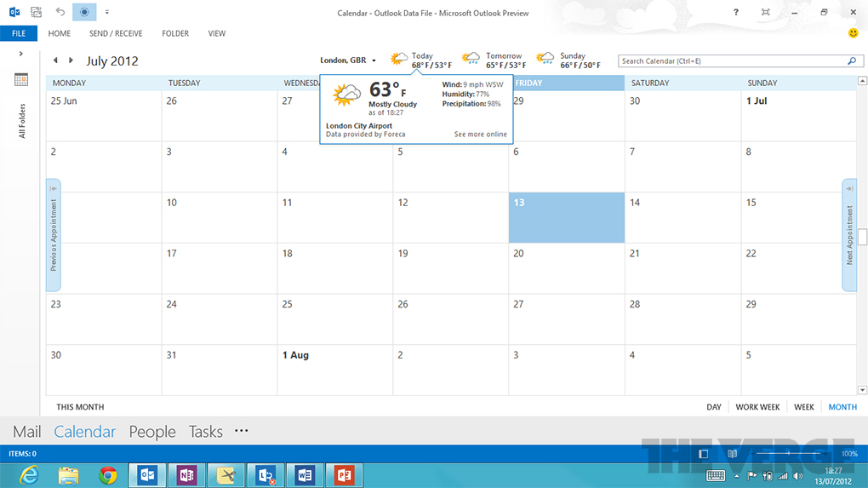Click Tomorrow's weather forecast
Image resolution: width=868 pixels, height=488 pixels.
click(494, 60)
